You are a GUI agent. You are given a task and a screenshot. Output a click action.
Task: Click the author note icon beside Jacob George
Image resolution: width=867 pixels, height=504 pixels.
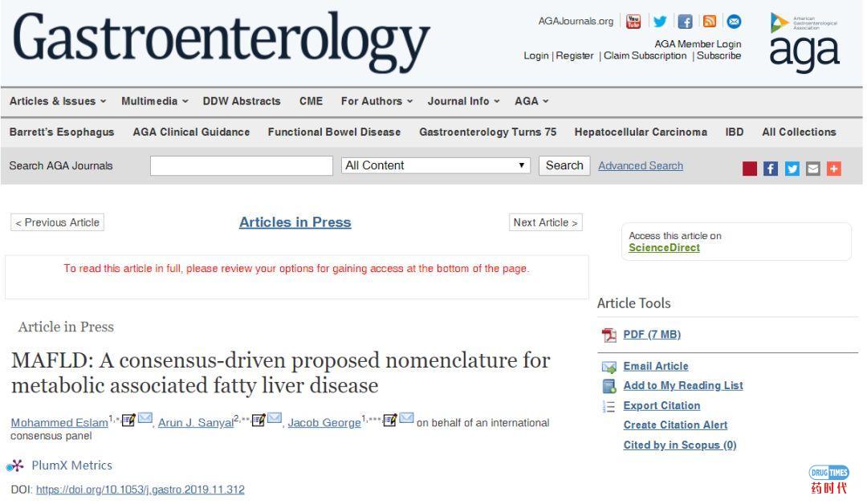(390, 421)
